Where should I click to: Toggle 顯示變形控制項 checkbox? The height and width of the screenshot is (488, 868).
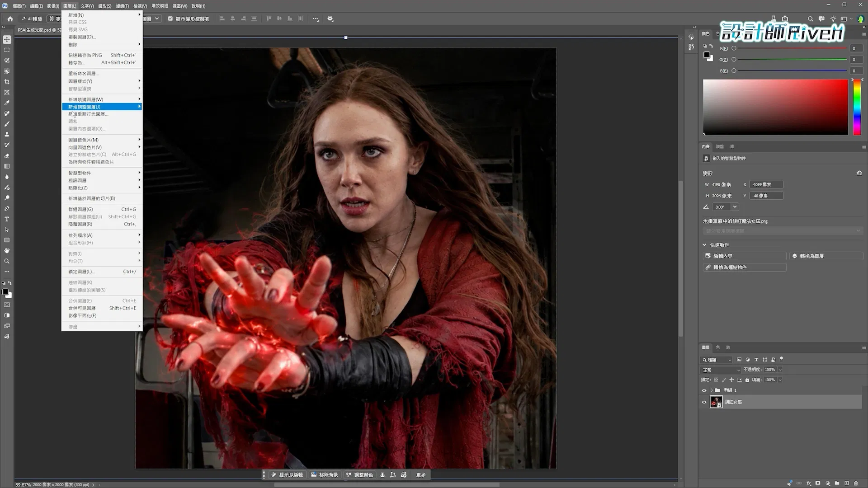[x=170, y=19]
